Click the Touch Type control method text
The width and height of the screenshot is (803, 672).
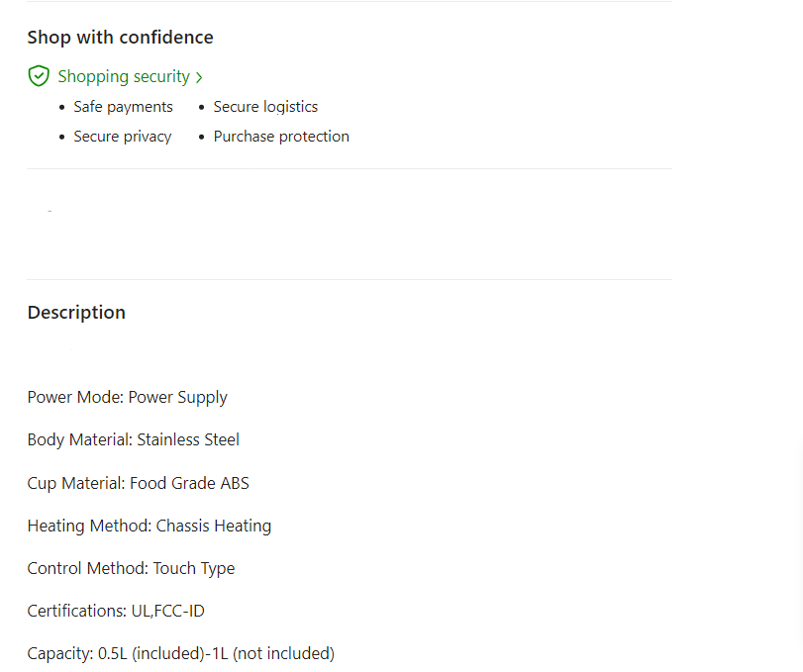(x=193, y=569)
